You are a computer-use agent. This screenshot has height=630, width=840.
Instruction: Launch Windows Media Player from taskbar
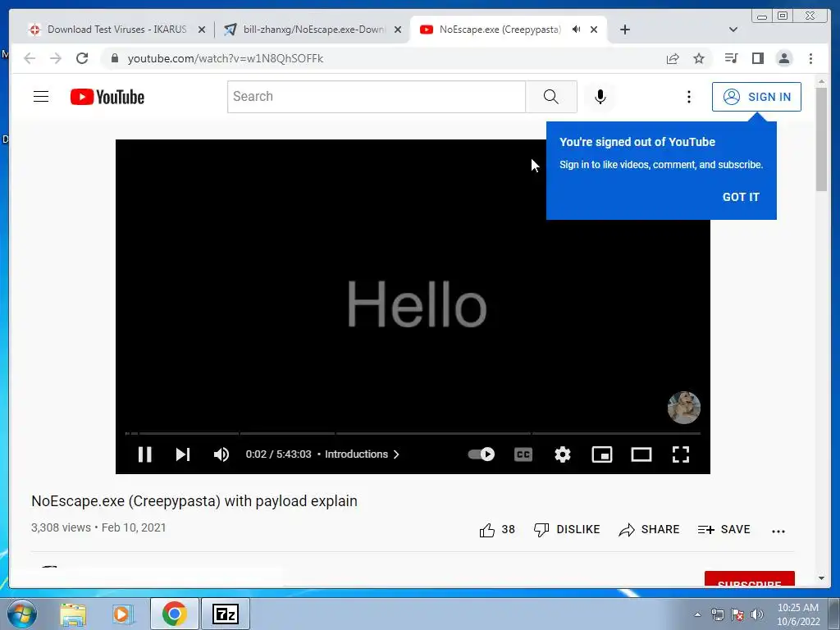tap(122, 614)
